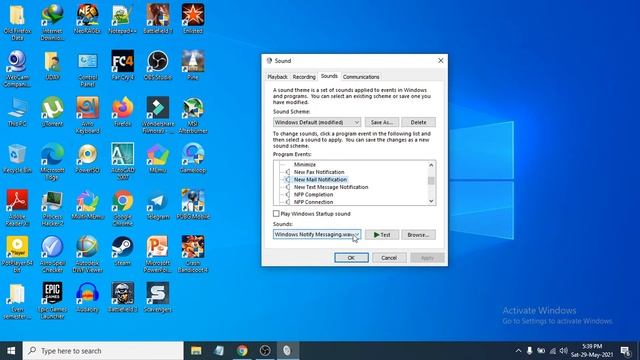Play the selected sound with Test
The width and height of the screenshot is (640, 360).
coord(382,235)
